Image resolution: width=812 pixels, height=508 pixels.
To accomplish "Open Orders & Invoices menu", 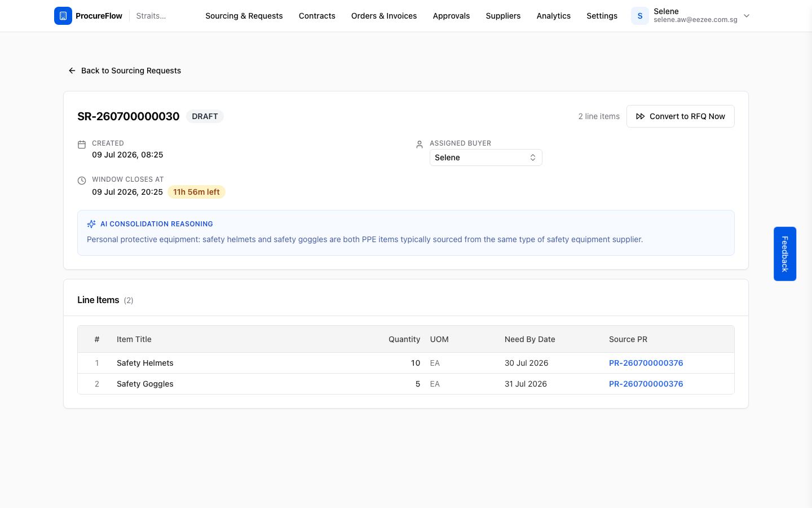I will click(x=384, y=16).
